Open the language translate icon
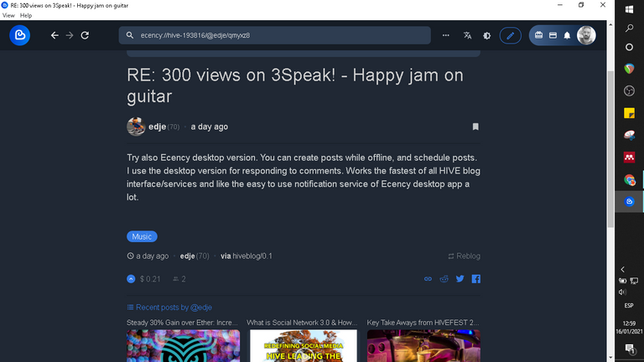The height and width of the screenshot is (362, 644). pyautogui.click(x=467, y=35)
